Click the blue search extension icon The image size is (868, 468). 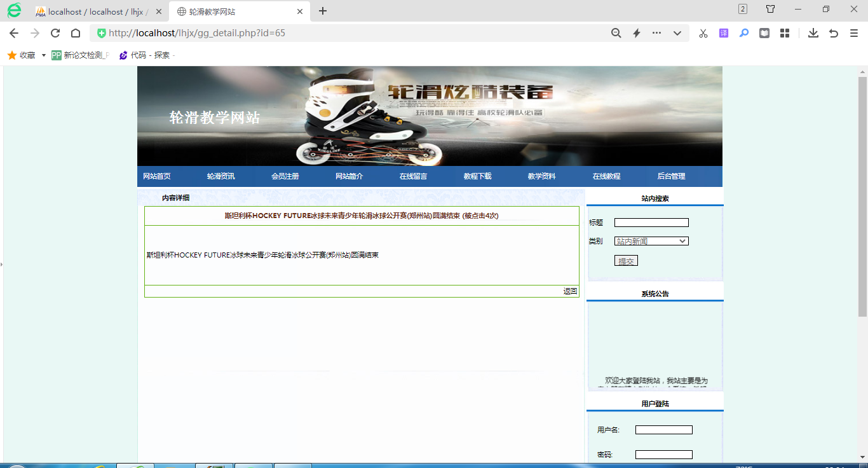(x=744, y=33)
